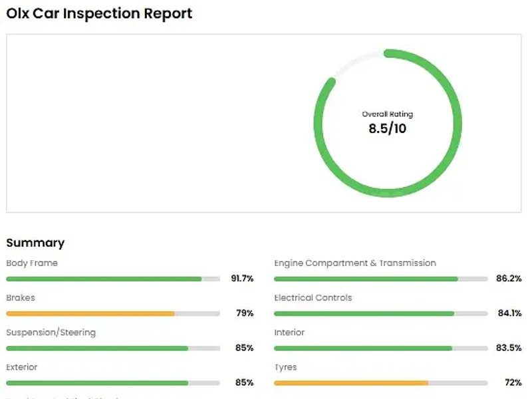The height and width of the screenshot is (399, 532).
Task: Select the Electrical Controls label
Action: [313, 297]
